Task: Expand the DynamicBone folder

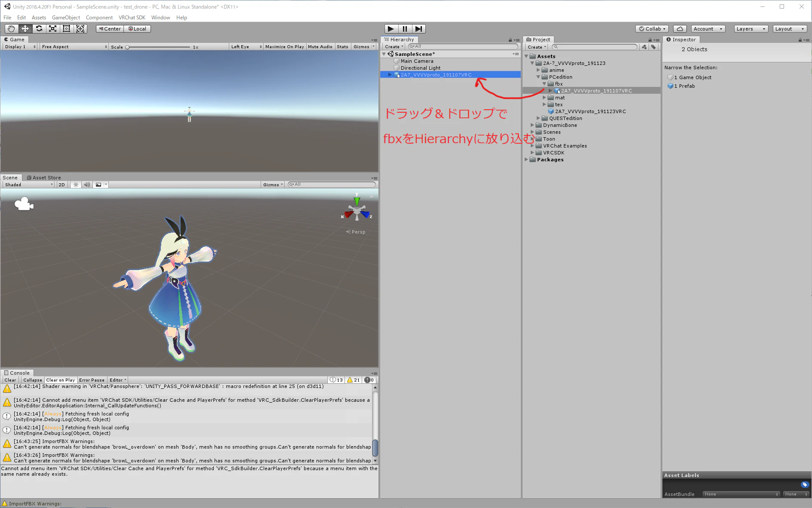Action: point(532,125)
